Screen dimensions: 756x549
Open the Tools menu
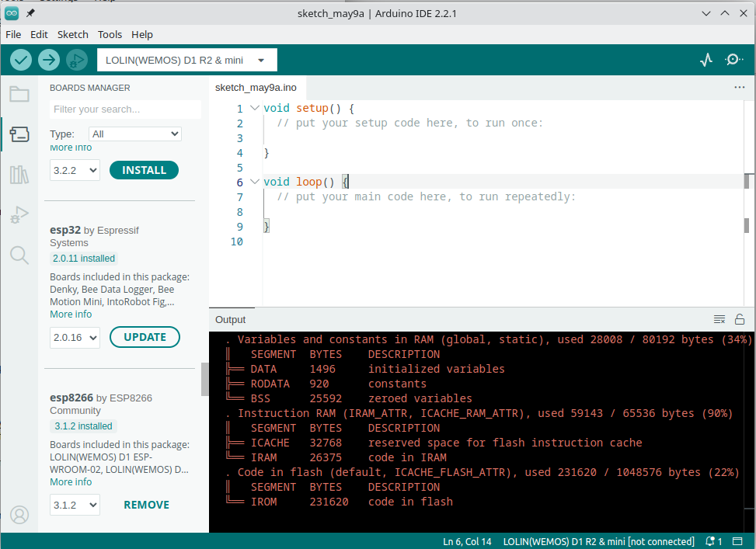click(110, 35)
